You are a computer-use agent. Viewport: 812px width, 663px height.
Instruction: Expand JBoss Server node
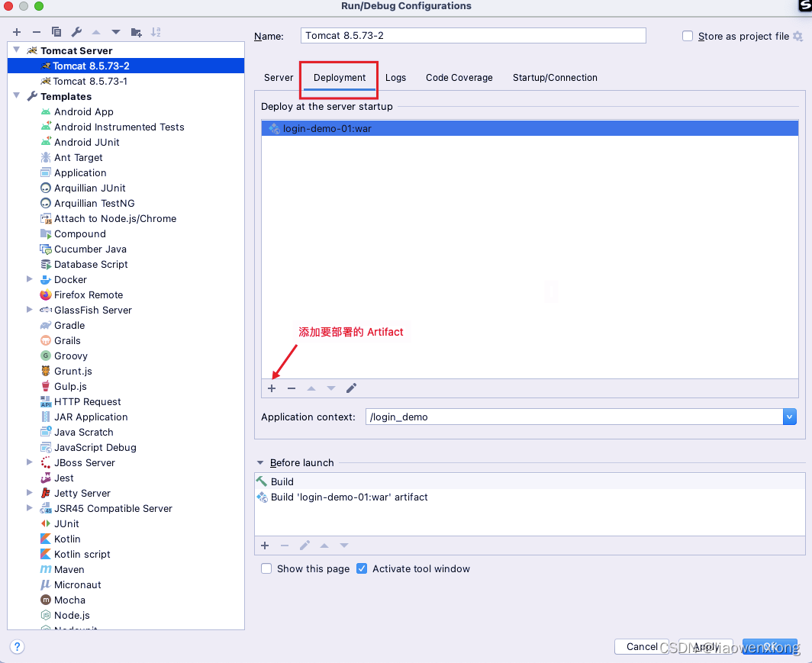[30, 462]
